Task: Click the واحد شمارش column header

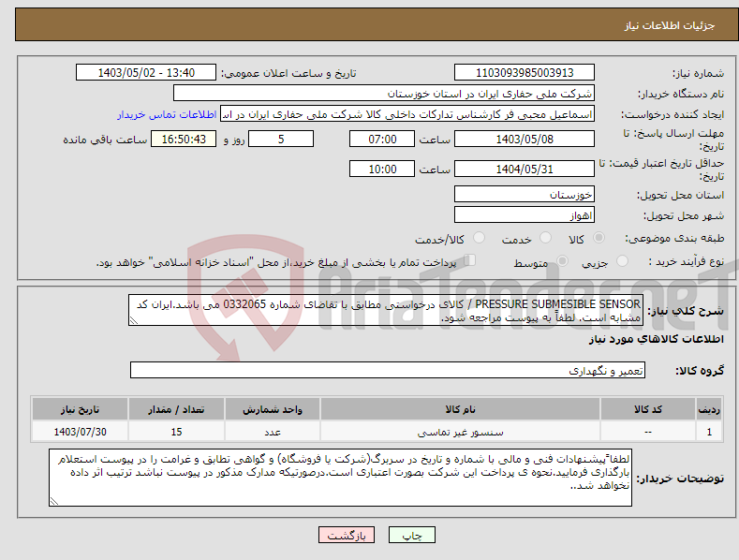Action: pos(273,409)
